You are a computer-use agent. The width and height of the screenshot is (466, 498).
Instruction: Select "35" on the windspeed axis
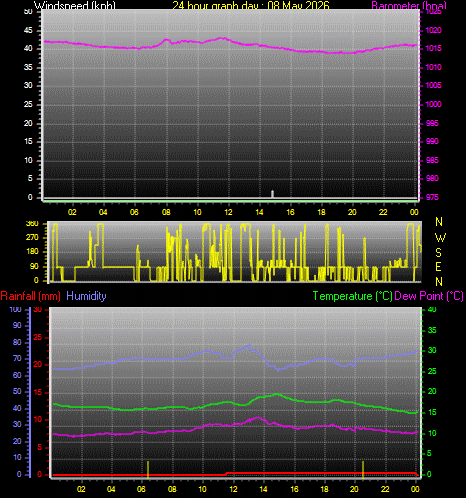click(28, 67)
